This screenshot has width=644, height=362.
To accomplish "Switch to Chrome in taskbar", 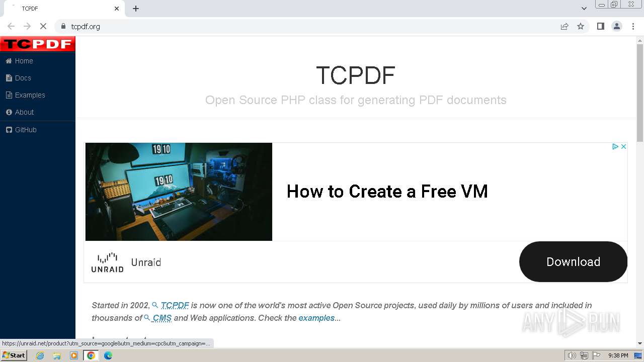I will pos(91,355).
